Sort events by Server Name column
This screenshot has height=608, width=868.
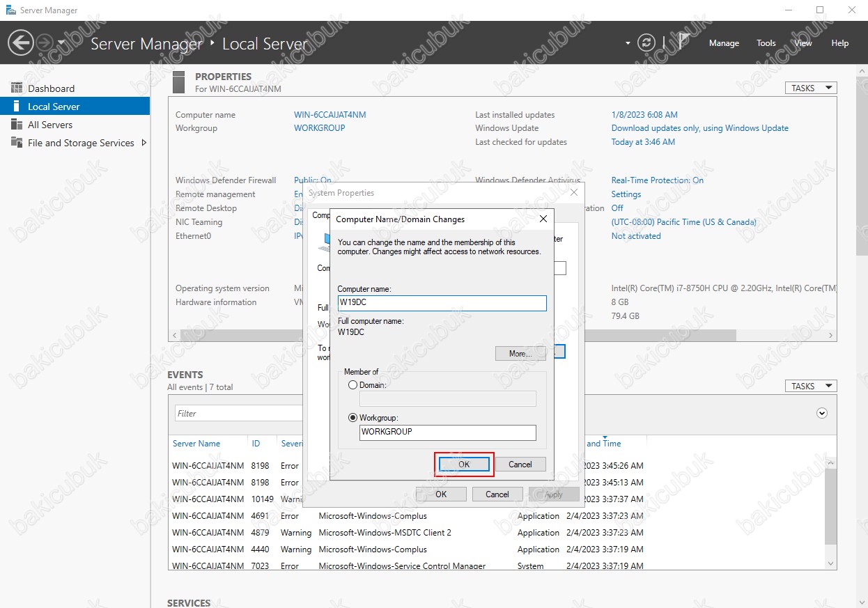(x=196, y=444)
